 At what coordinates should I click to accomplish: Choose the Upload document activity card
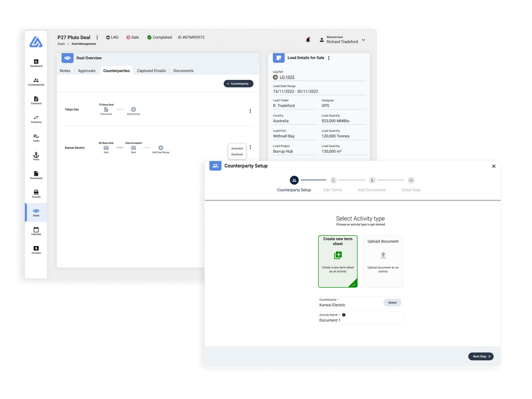383,261
